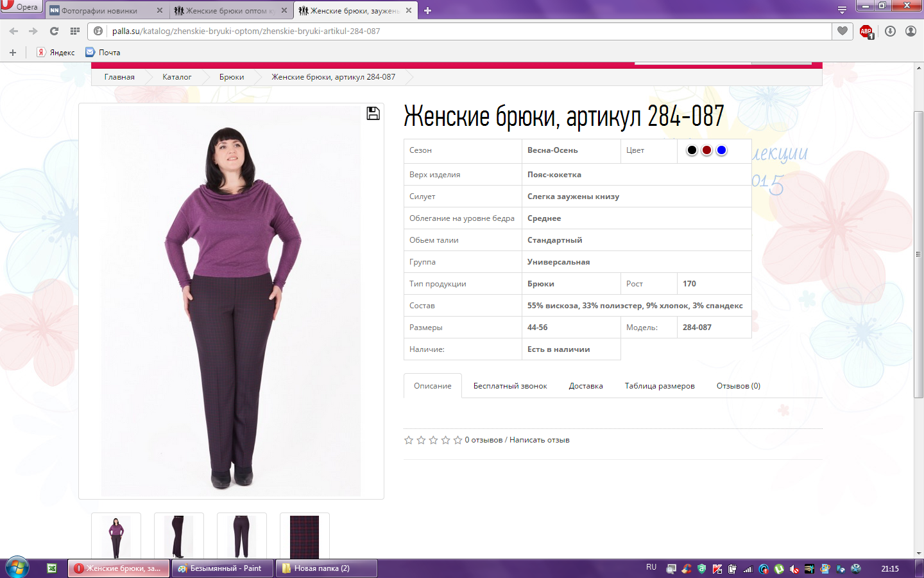This screenshot has width=924, height=578.
Task: Select the second thumbnail, trousers side view
Action: pyautogui.click(x=179, y=537)
